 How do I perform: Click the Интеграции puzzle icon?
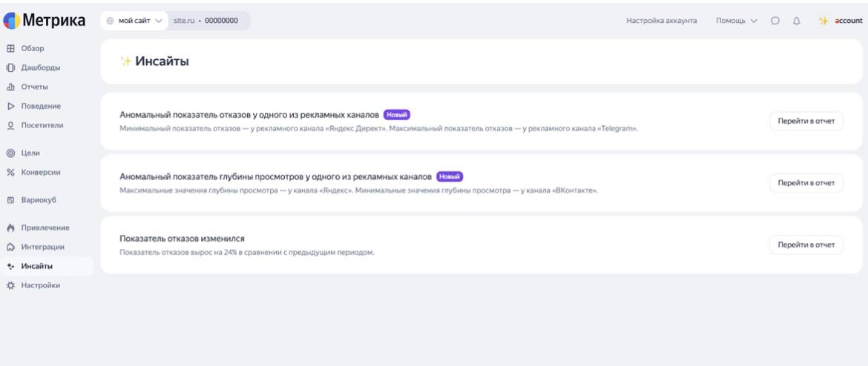coord(10,247)
